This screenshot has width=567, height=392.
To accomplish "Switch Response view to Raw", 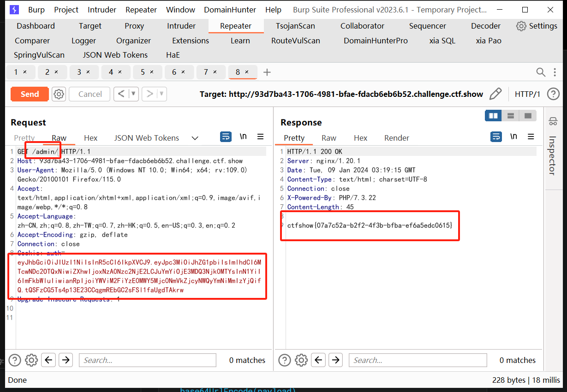I will [329, 138].
